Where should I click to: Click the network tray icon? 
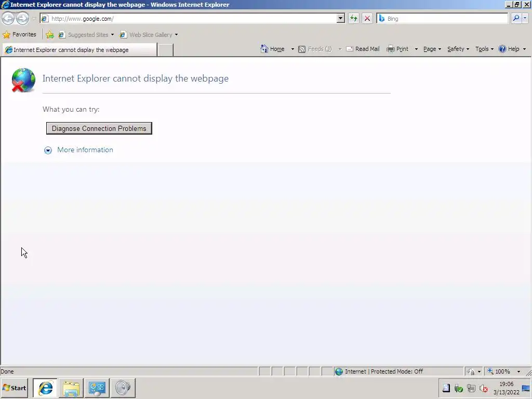pos(471,388)
